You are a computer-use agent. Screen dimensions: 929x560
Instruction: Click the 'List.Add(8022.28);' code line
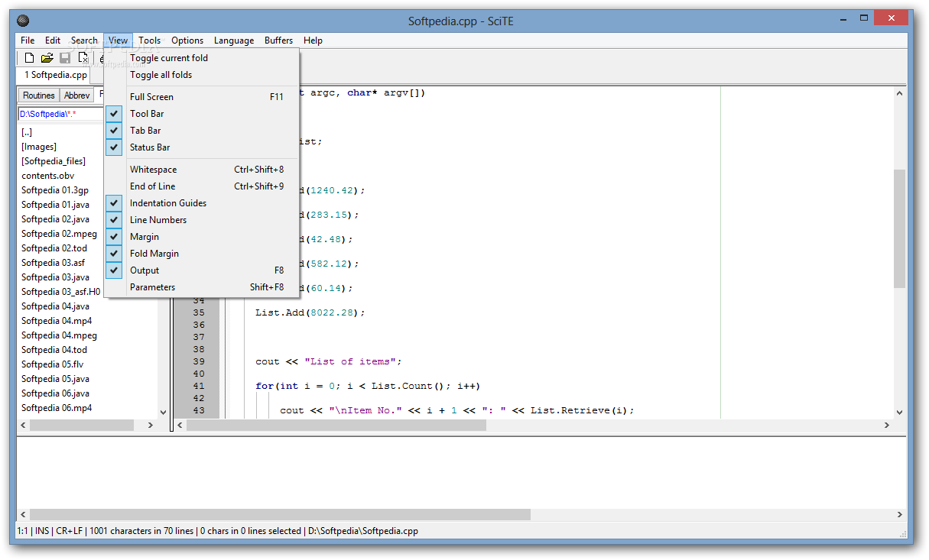pos(310,312)
